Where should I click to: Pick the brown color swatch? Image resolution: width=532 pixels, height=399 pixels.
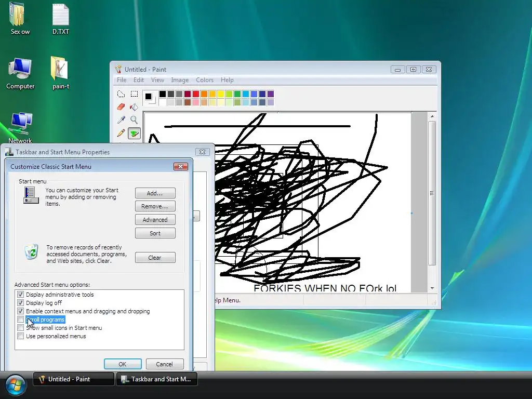coord(187,102)
